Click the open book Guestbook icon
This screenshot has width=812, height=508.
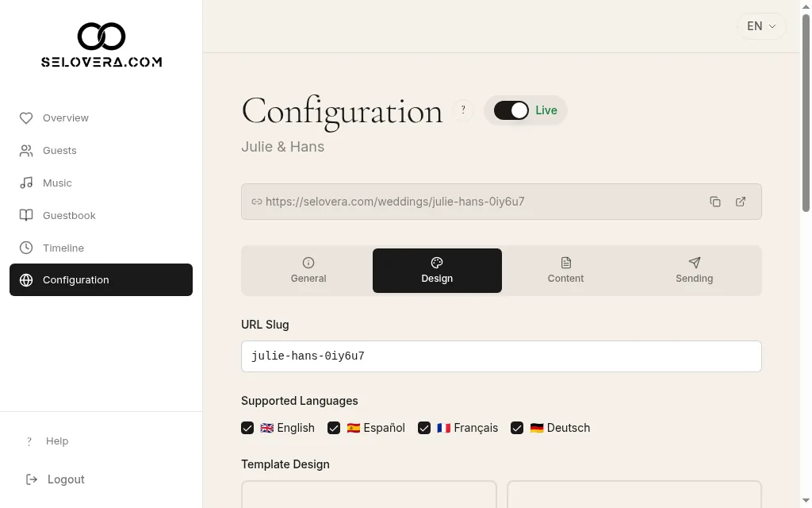[26, 216]
